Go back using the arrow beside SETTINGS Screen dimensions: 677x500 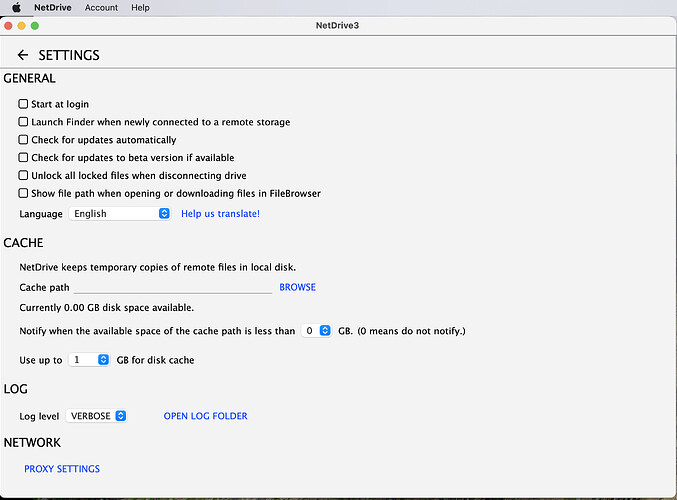point(23,55)
